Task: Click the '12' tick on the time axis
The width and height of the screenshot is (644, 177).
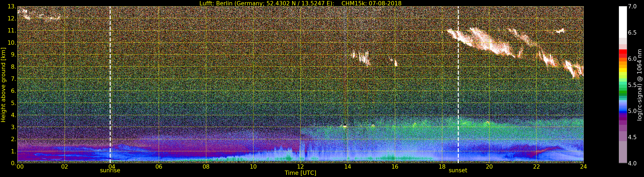Action: pos(300,167)
